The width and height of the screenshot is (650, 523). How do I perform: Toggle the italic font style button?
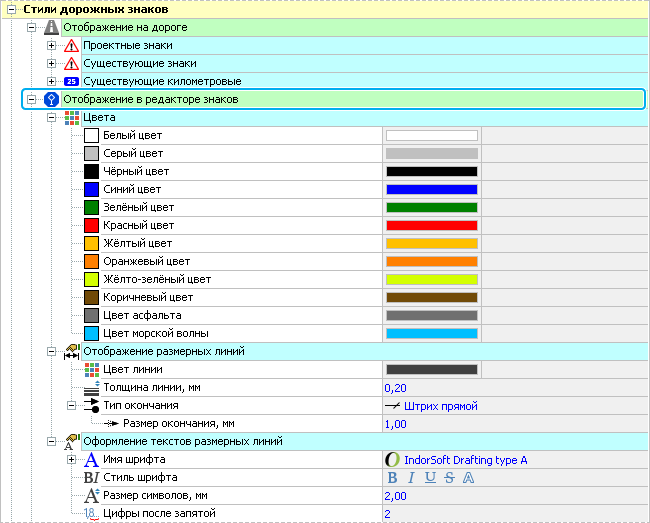(x=411, y=478)
